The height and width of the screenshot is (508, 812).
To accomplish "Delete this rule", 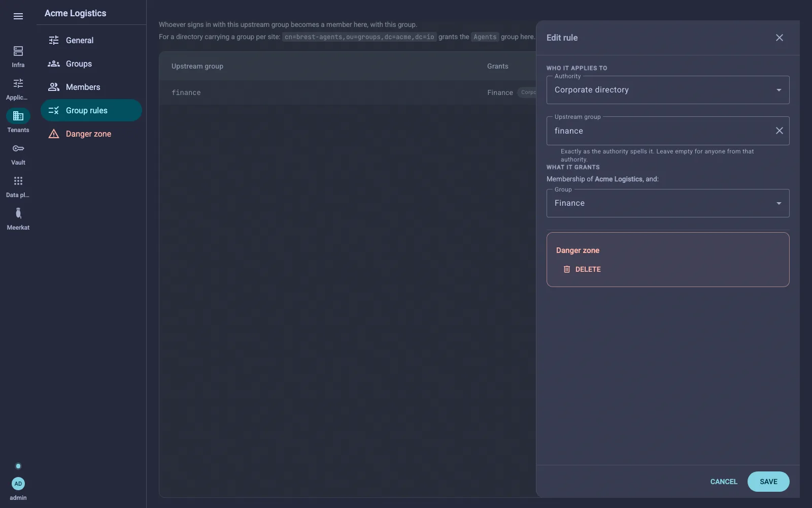I will tap(582, 269).
